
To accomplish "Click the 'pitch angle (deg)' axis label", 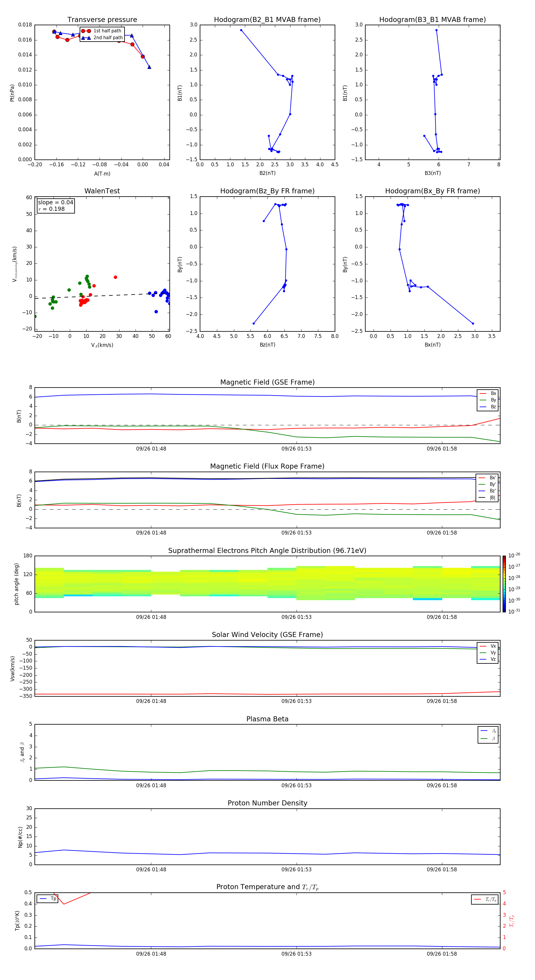I will point(16,584).
